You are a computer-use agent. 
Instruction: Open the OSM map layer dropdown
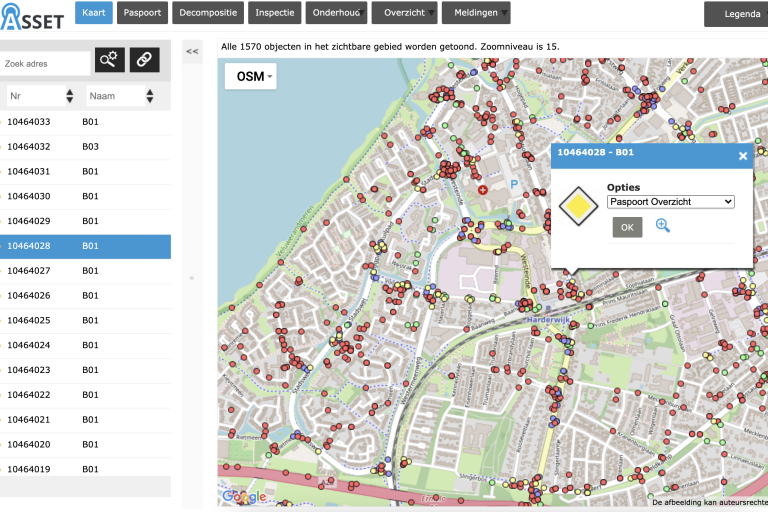coord(250,76)
